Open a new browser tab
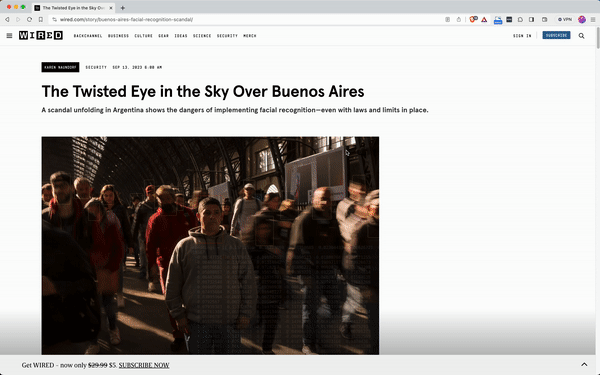The image size is (600, 375). (122, 8)
